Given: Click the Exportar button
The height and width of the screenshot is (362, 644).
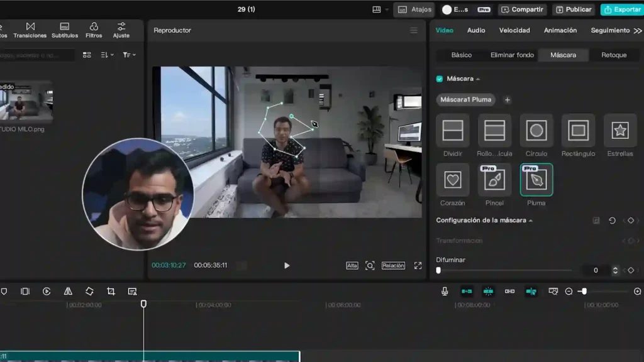Looking at the screenshot, I should click(x=622, y=9).
